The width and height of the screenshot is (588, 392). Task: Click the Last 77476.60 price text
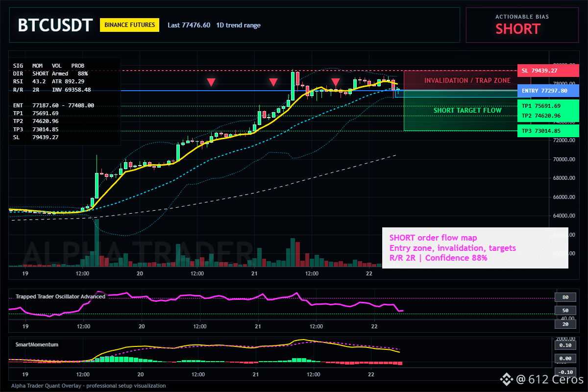(x=189, y=25)
